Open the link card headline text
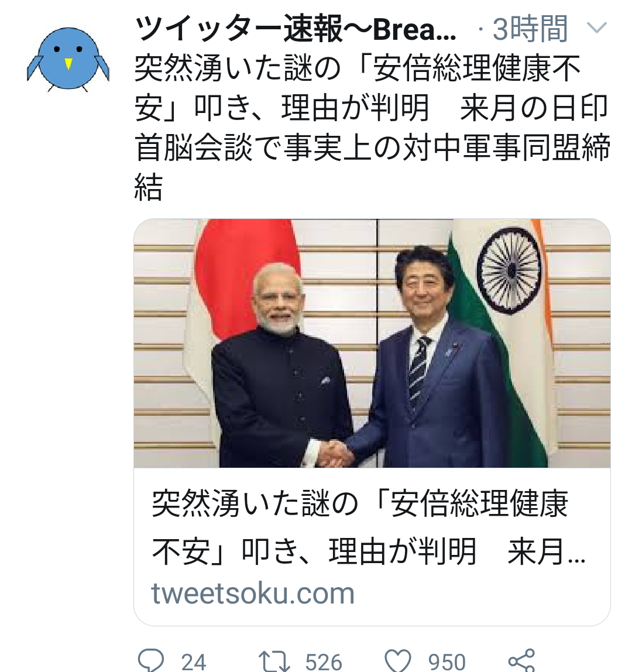This screenshot has width=632, height=672. pyautogui.click(x=368, y=527)
